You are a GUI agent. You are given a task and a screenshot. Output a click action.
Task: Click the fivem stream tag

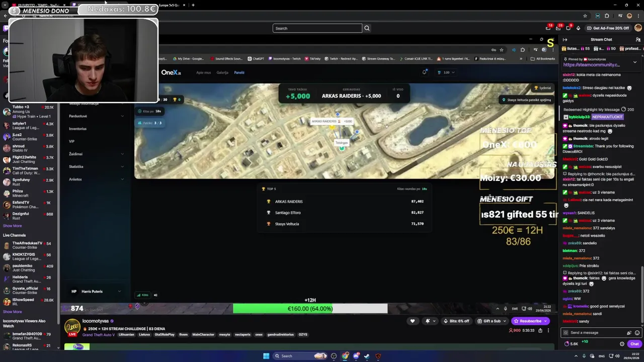(184, 334)
